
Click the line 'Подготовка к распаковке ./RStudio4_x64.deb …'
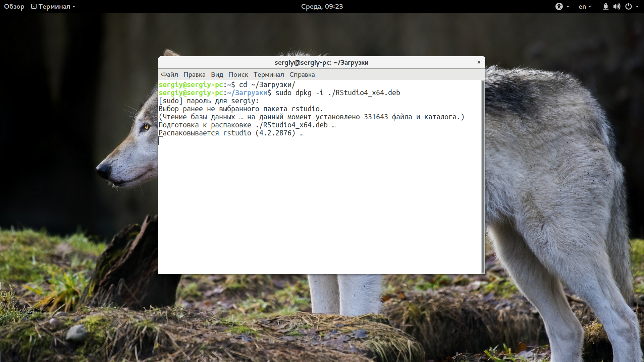pyautogui.click(x=247, y=125)
